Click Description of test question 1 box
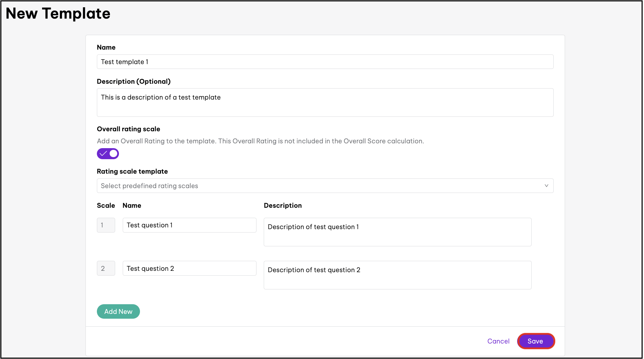This screenshot has width=644, height=359. click(397, 232)
